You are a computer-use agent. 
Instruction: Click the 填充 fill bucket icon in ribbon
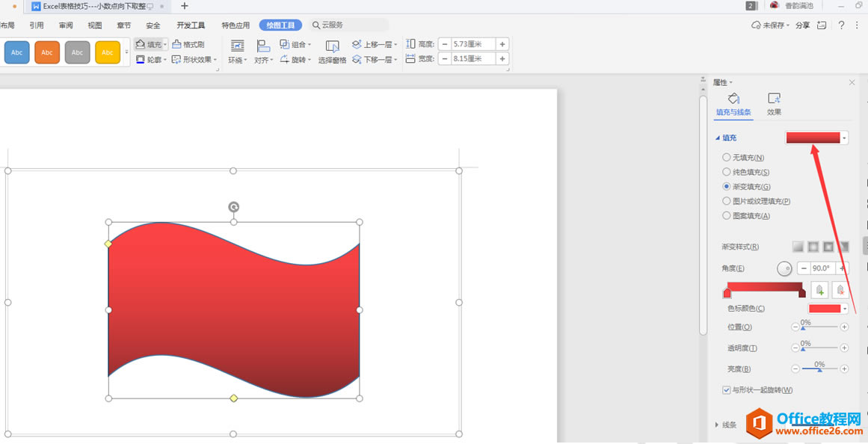pyautogui.click(x=141, y=44)
